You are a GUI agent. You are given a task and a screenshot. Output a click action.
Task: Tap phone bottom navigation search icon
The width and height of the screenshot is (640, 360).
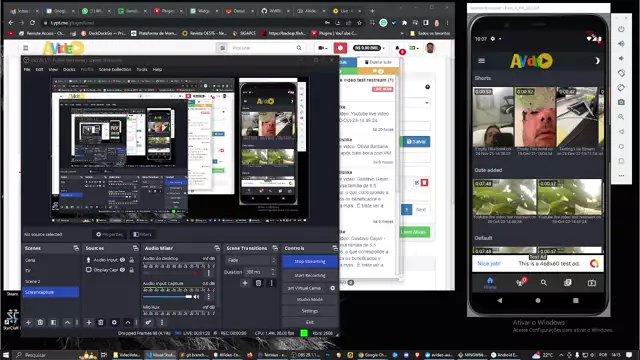(544, 282)
